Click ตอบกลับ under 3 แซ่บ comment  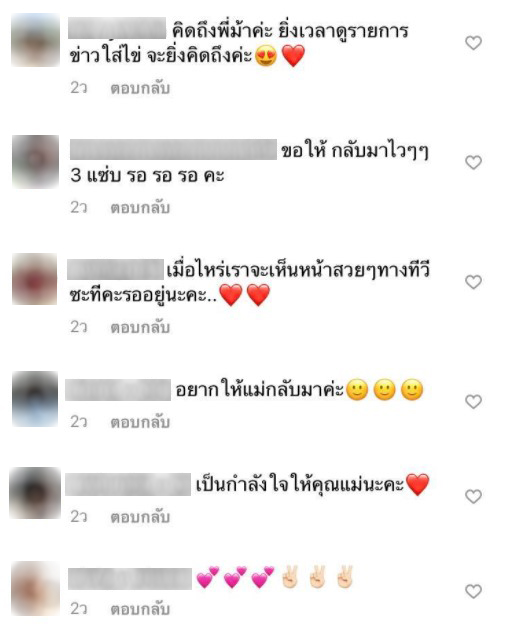140,208
